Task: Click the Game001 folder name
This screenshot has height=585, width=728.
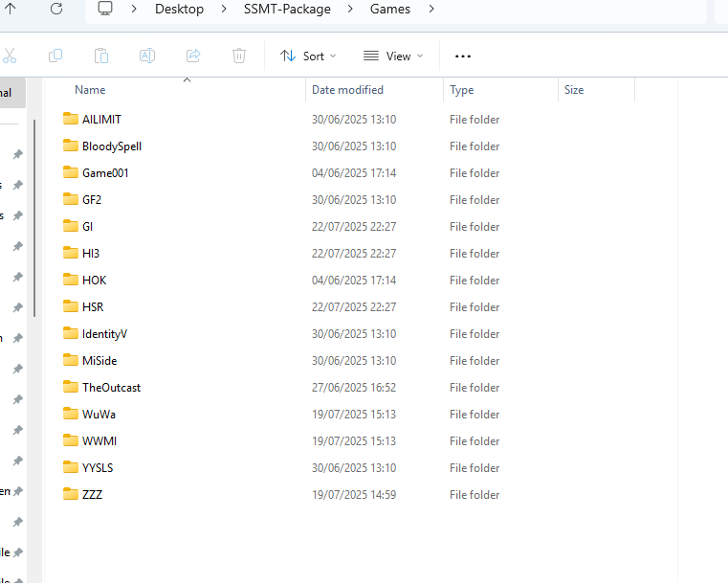Action: [105, 173]
